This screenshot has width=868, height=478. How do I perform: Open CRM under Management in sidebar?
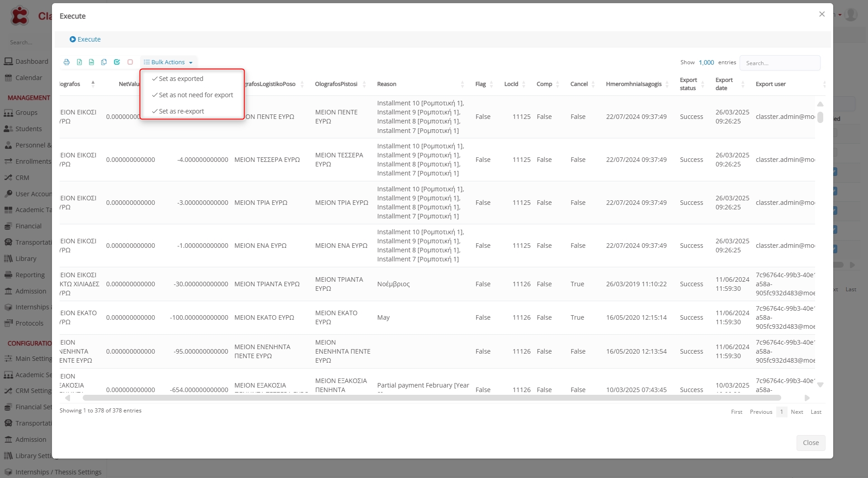coord(17,178)
